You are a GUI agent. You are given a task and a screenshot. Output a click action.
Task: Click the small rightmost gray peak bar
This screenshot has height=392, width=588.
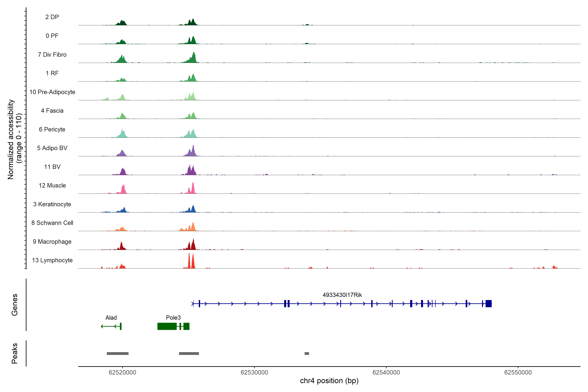(x=307, y=353)
